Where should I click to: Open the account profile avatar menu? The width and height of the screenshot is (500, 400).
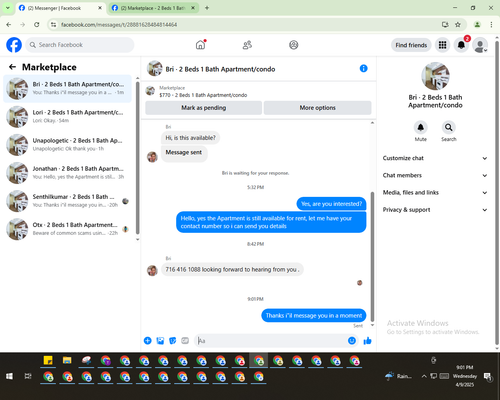(480, 45)
